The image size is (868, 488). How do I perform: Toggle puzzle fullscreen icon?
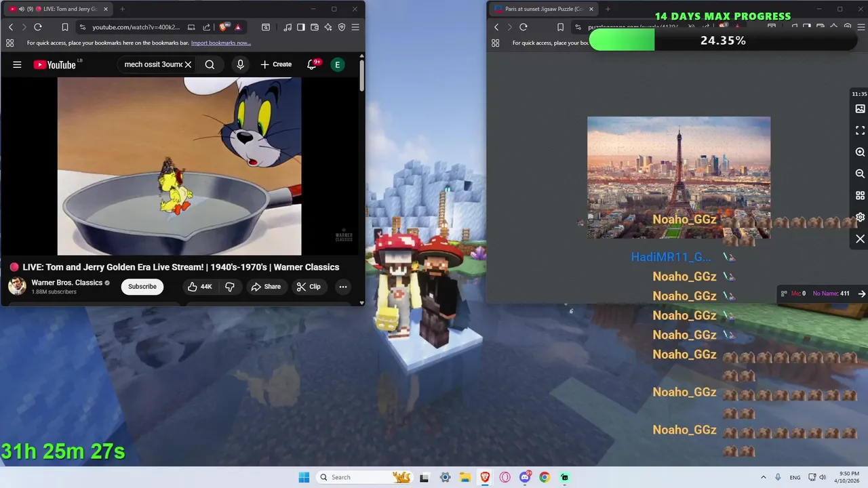point(860,130)
